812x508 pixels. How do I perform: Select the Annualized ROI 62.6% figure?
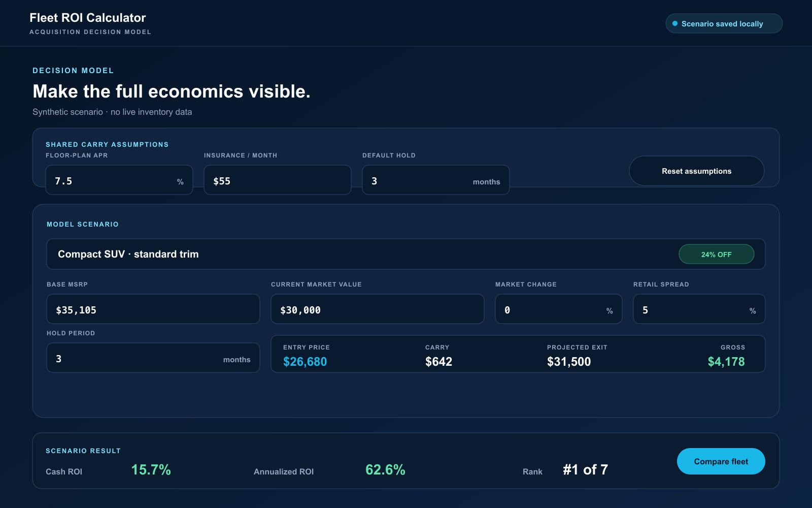pyautogui.click(x=385, y=469)
